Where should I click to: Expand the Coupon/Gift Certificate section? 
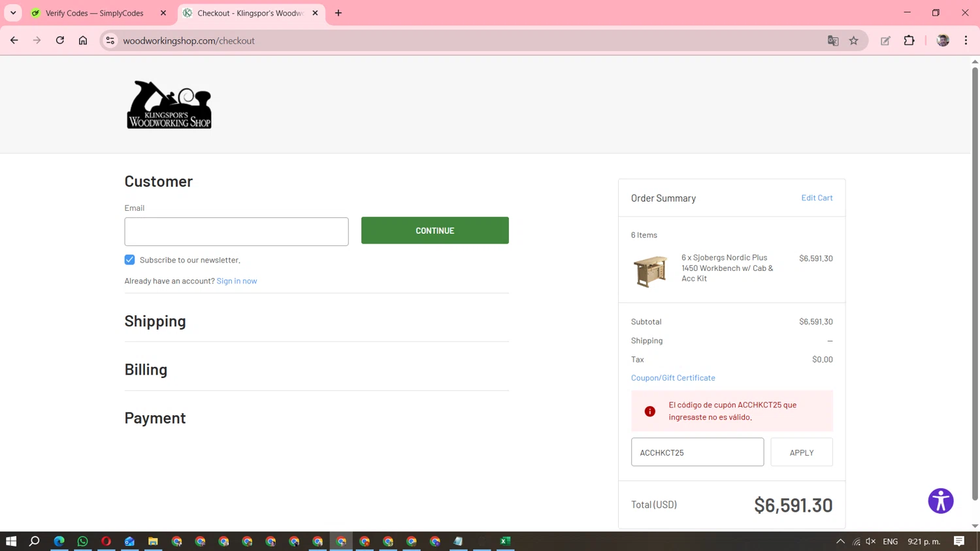click(673, 377)
